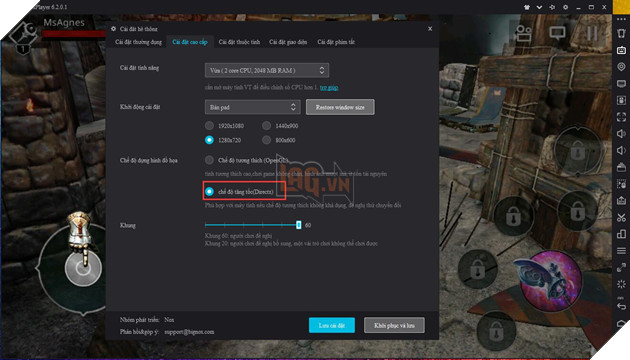
Task: Click the support@bignox.com email text
Action: coord(189,332)
